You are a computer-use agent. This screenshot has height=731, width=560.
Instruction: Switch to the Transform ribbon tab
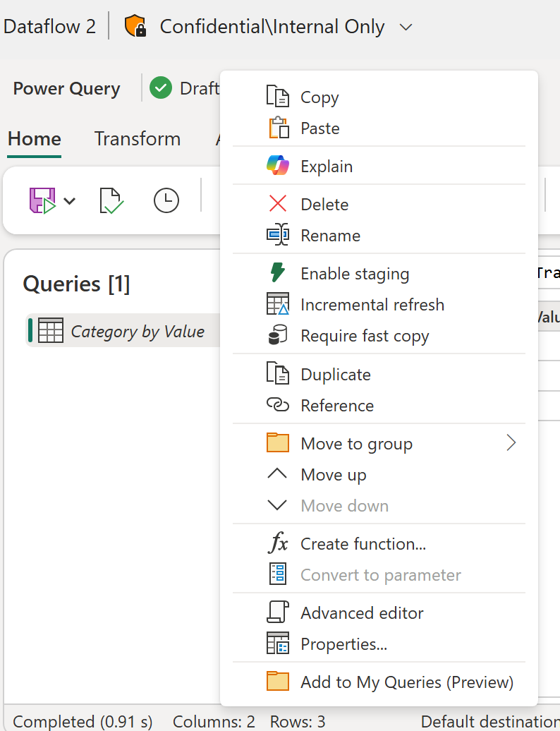[137, 139]
